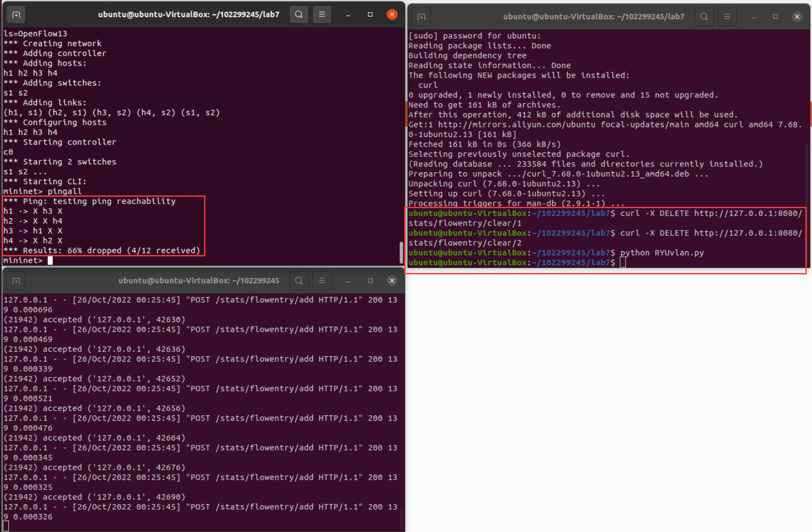812x532 pixels.
Task: Click the curl DELETE command ending in clear/2
Action: (606, 238)
